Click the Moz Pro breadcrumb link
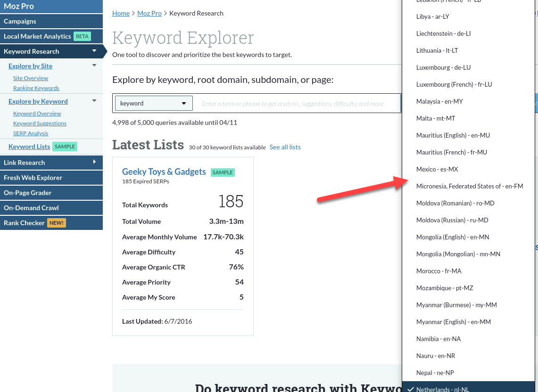Image resolution: width=538 pixels, height=392 pixels. pyautogui.click(x=149, y=13)
